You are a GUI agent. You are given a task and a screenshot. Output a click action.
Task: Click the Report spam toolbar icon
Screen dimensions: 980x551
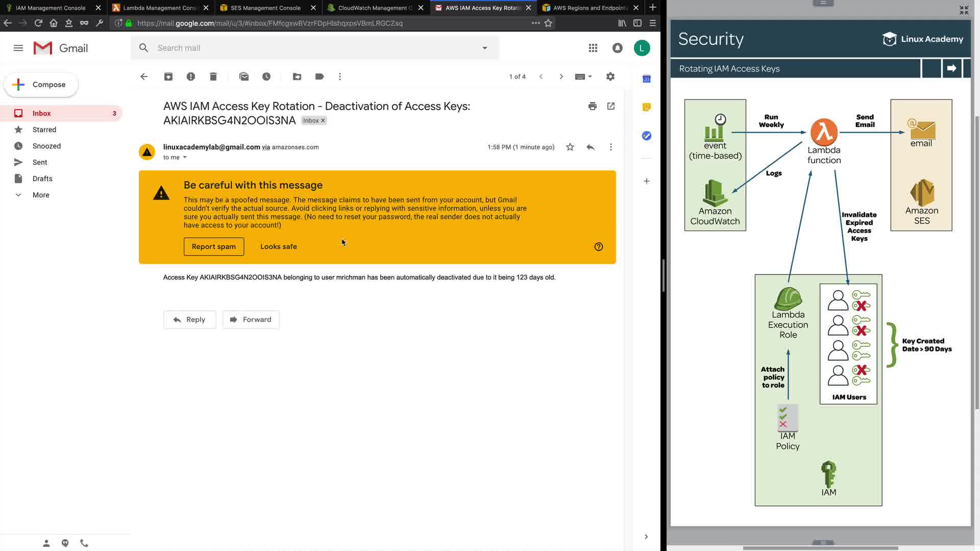[191, 77]
